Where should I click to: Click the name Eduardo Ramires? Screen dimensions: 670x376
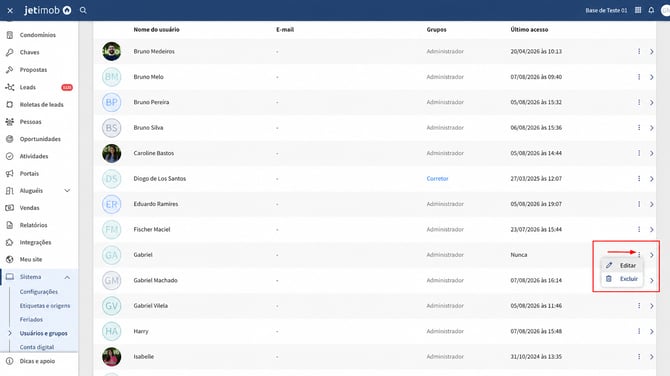pos(156,204)
